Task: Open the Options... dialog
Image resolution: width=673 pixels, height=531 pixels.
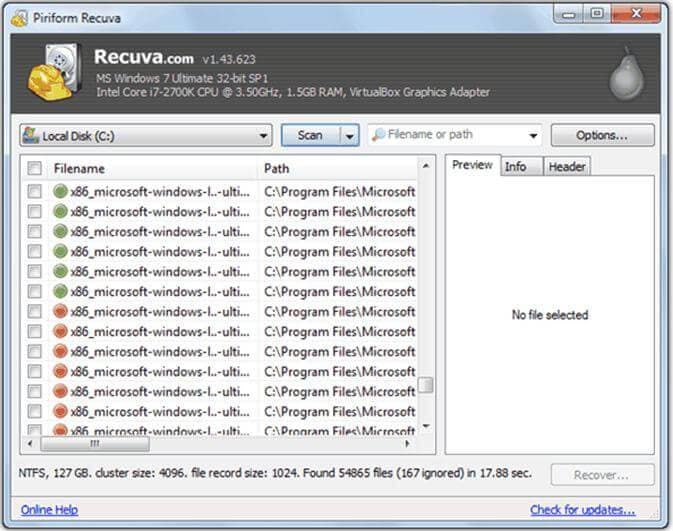Action: point(603,135)
